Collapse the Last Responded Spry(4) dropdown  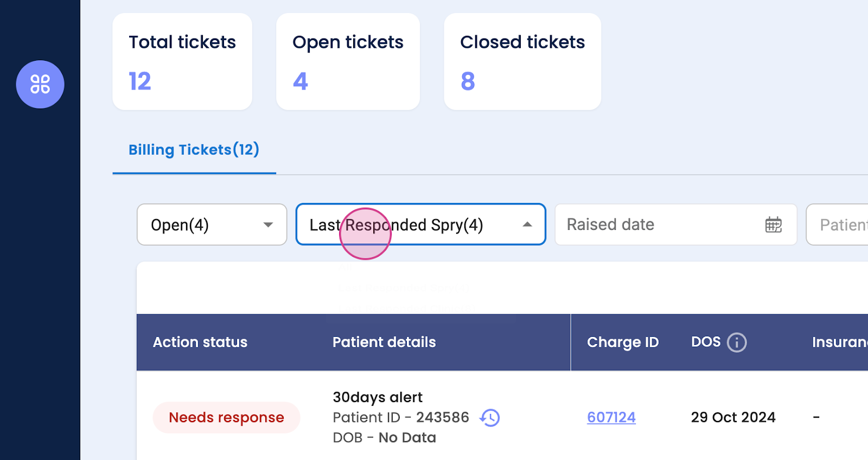tap(527, 225)
